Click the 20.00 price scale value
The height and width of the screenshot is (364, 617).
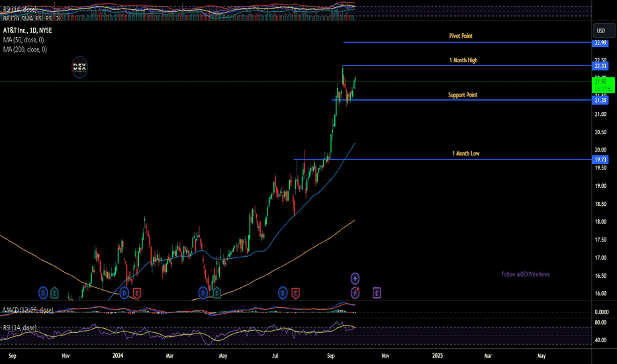[600, 150]
